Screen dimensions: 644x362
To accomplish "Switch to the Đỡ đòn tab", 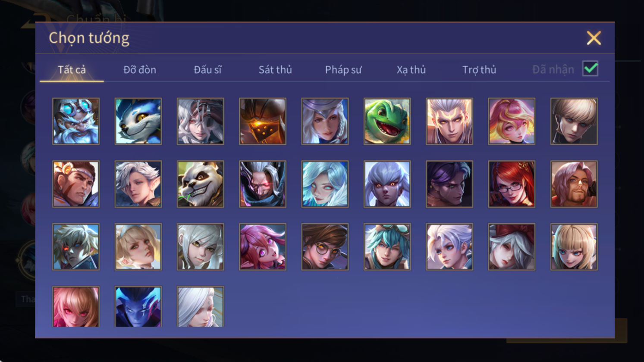I will point(140,69).
